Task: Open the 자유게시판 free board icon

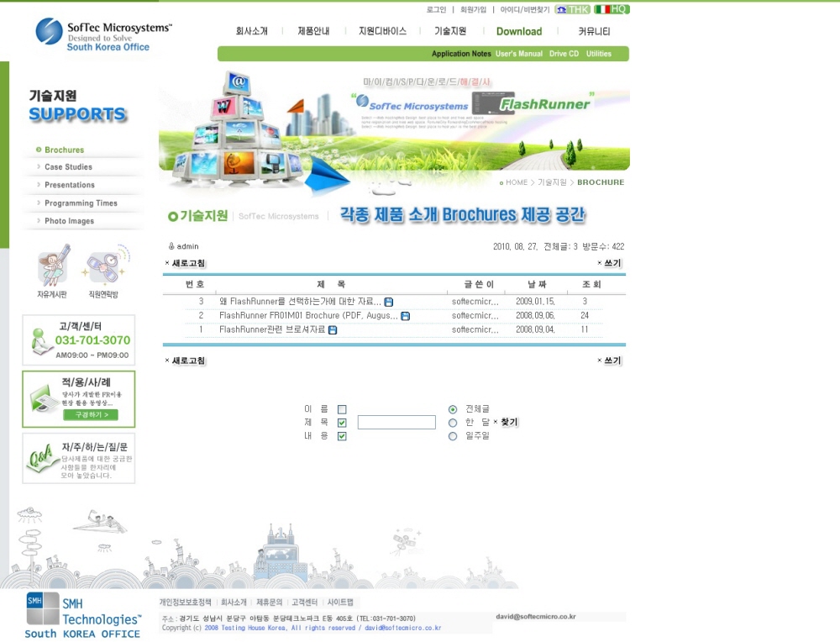Action: coord(52,271)
